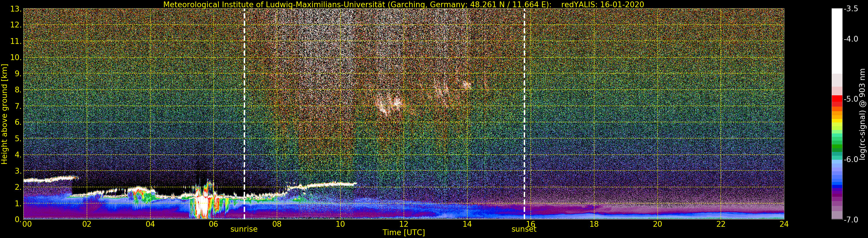Click the '06' time-axis tick label
Viewport: 868px width, 238px height.
(214, 224)
